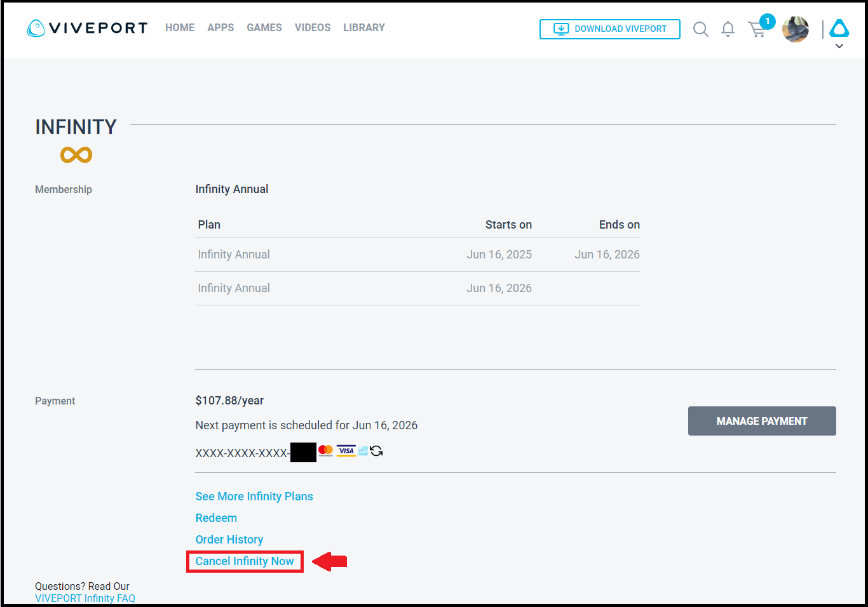Click the Membership label
Viewport: 868px width, 607px height.
(x=64, y=189)
